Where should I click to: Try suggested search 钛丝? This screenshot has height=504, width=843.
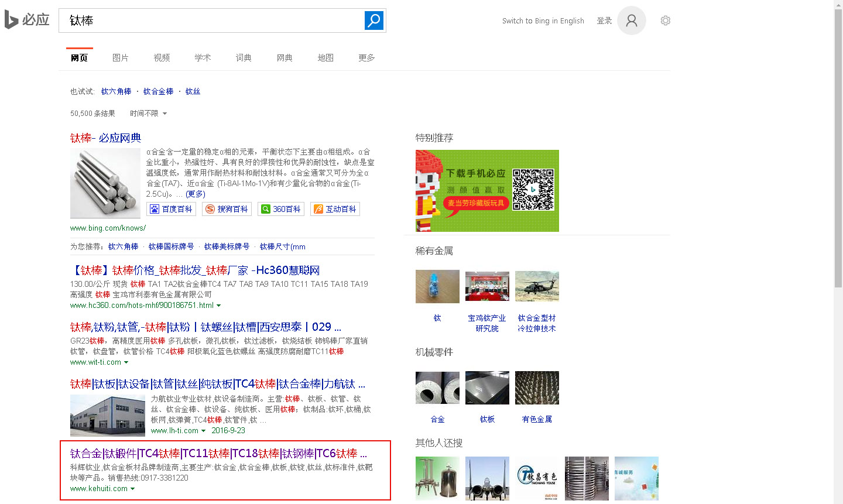pos(193,91)
